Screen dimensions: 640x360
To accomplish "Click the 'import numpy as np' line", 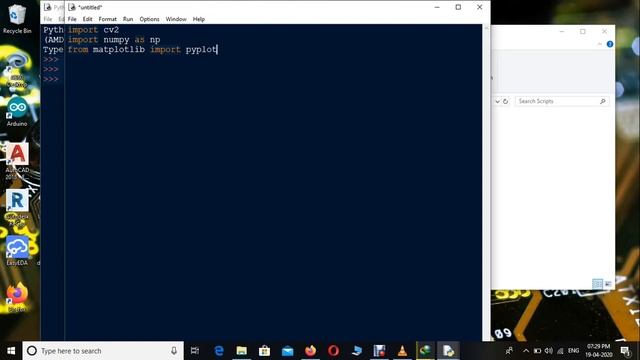I will [114, 40].
